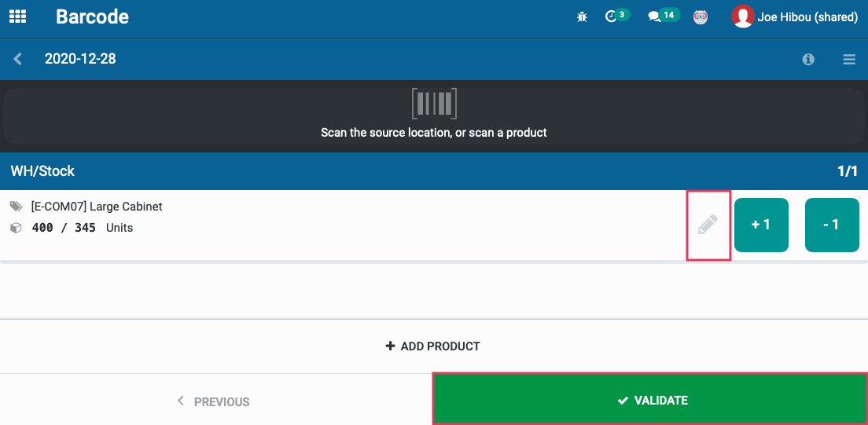Show the info circle details
868x425 pixels.
[x=808, y=59]
